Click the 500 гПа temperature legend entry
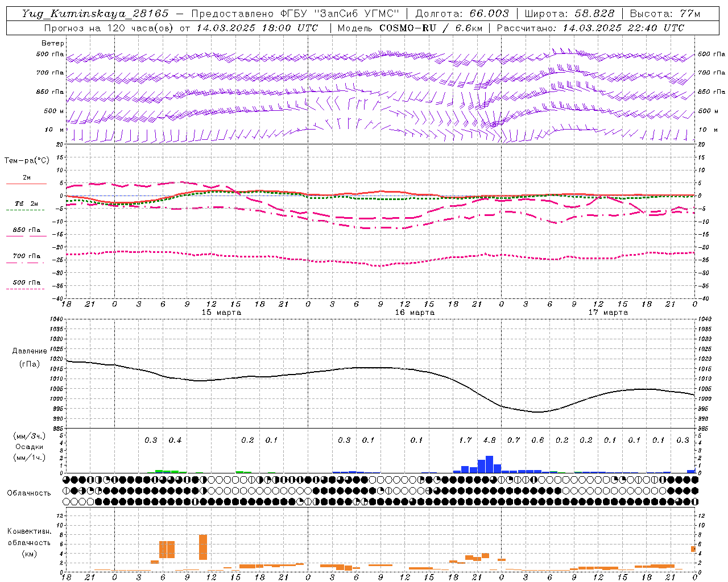Image resolution: width=728 pixels, height=582 pixels. point(27,282)
